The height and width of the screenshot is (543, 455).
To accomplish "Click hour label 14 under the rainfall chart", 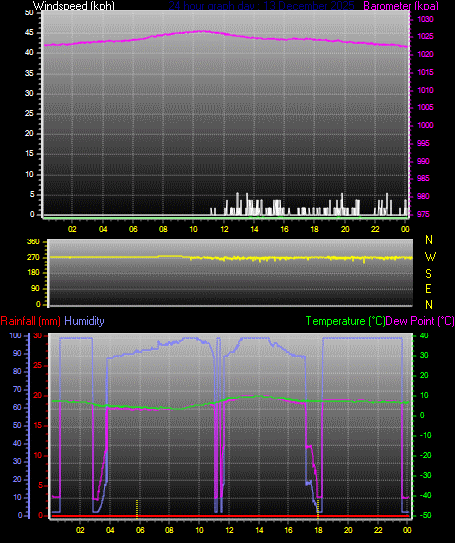I will [259, 530].
